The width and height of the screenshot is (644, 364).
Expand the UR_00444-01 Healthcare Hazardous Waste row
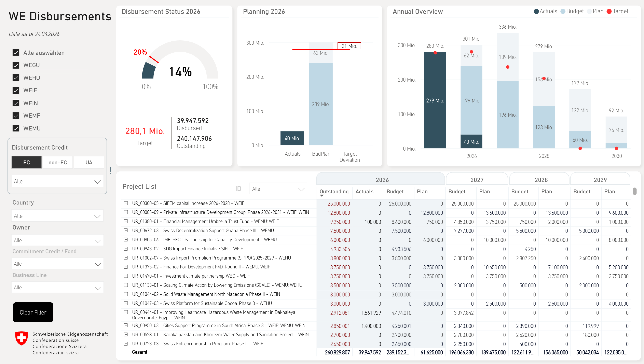tap(126, 312)
